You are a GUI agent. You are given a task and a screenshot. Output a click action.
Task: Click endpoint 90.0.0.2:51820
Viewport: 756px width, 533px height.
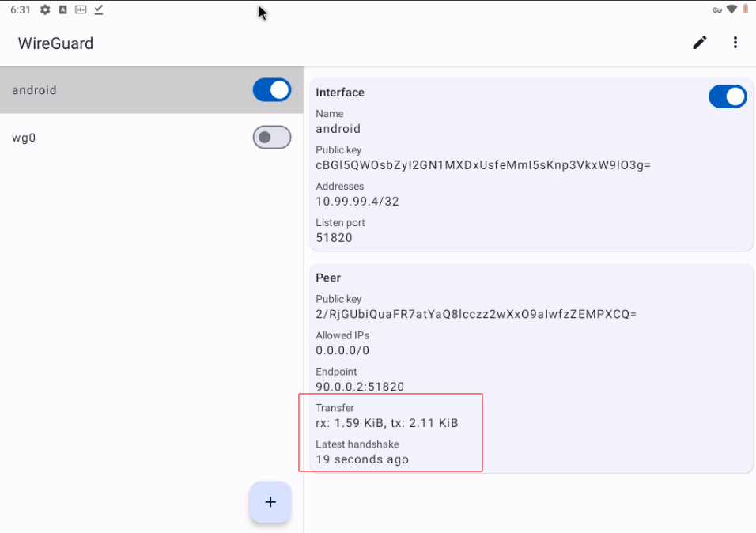[360, 387]
